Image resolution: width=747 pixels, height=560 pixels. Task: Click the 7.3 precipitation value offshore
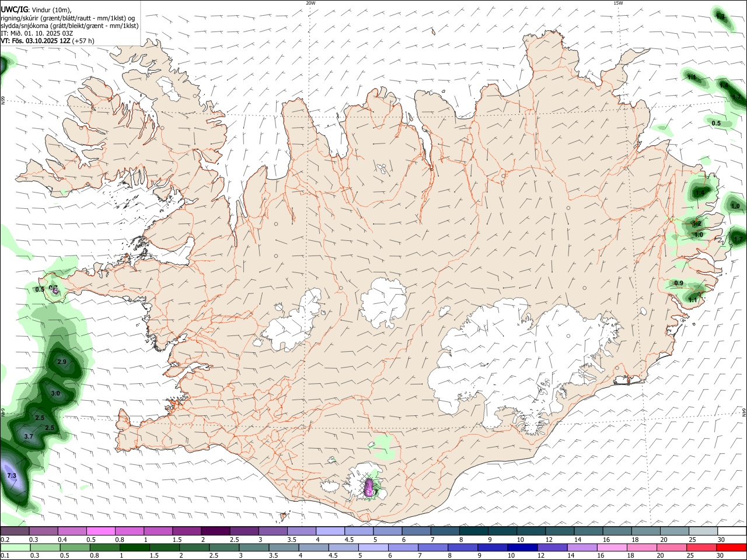12,476
